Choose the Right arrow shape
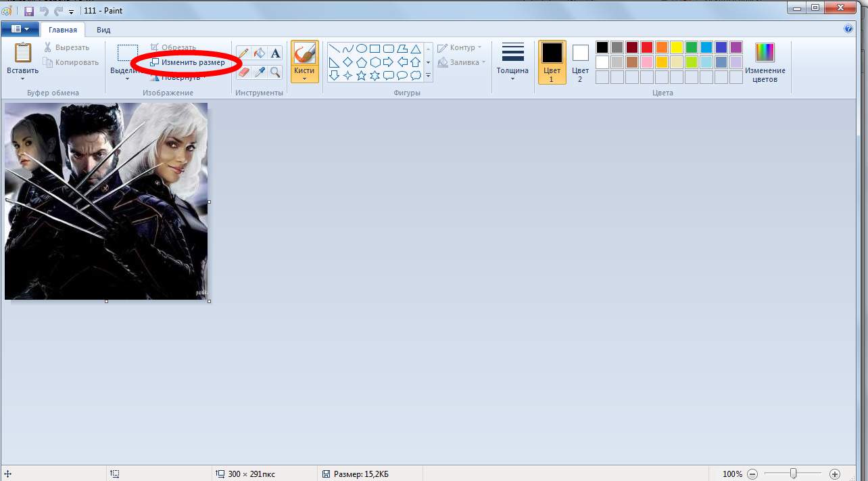This screenshot has height=481, width=868. (x=389, y=62)
